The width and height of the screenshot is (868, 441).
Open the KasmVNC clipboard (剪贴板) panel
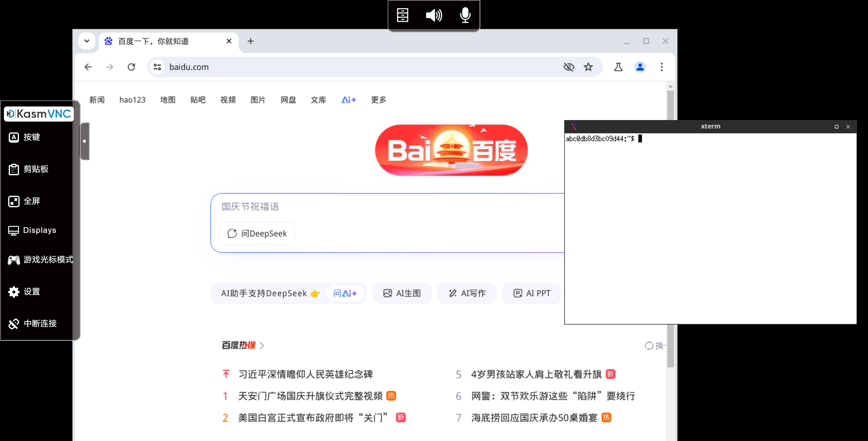coord(14,169)
